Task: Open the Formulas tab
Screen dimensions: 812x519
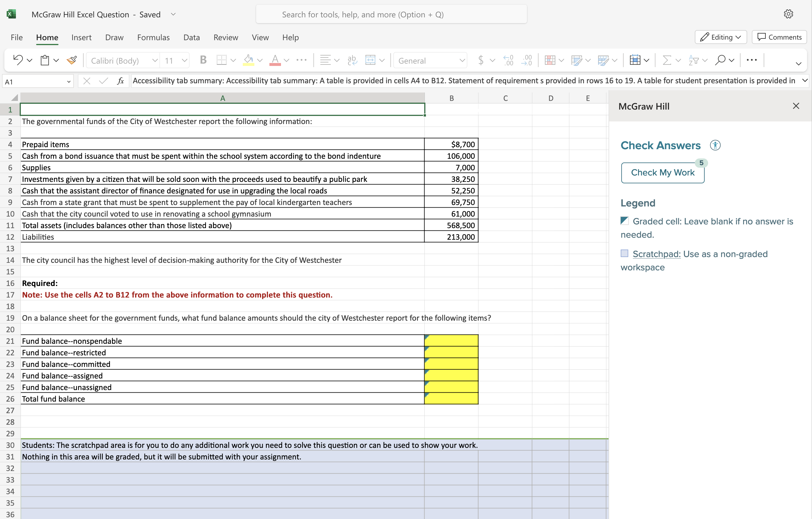Action: [x=153, y=37]
